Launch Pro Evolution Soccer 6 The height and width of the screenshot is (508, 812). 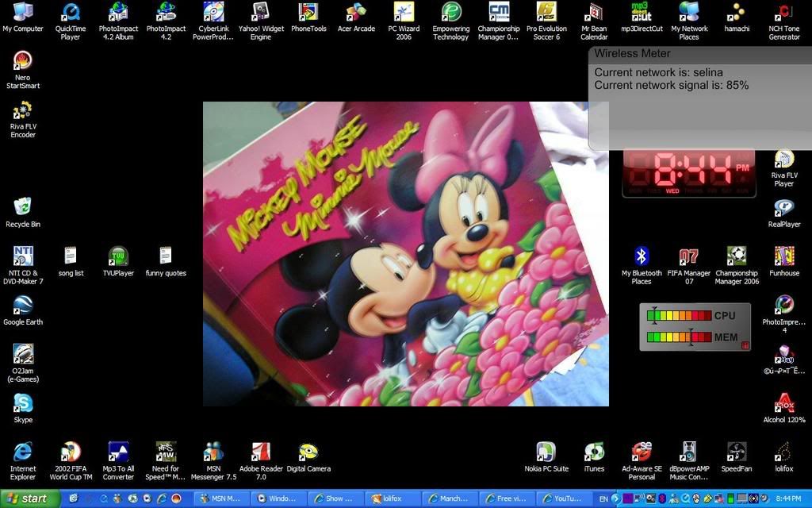[x=546, y=12]
